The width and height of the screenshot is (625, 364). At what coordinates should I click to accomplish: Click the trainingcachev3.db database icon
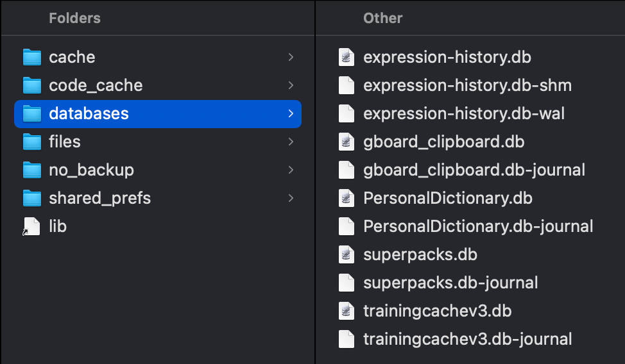pyautogui.click(x=347, y=311)
